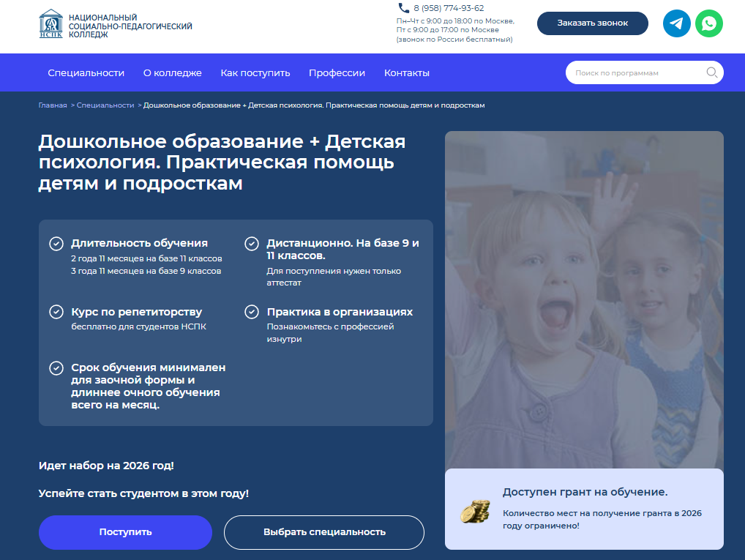
Task: Open the Специальности menu item
Action: coord(86,72)
